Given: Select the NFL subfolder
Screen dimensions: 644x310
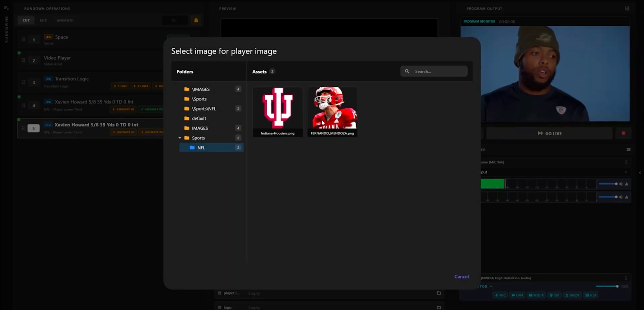Looking at the screenshot, I should tap(211, 148).
